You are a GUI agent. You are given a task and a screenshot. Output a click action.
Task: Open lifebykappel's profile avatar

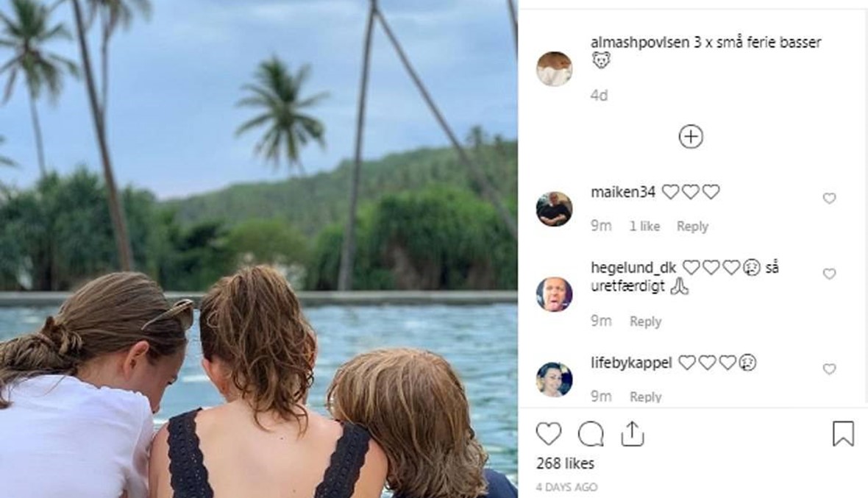[x=554, y=380]
